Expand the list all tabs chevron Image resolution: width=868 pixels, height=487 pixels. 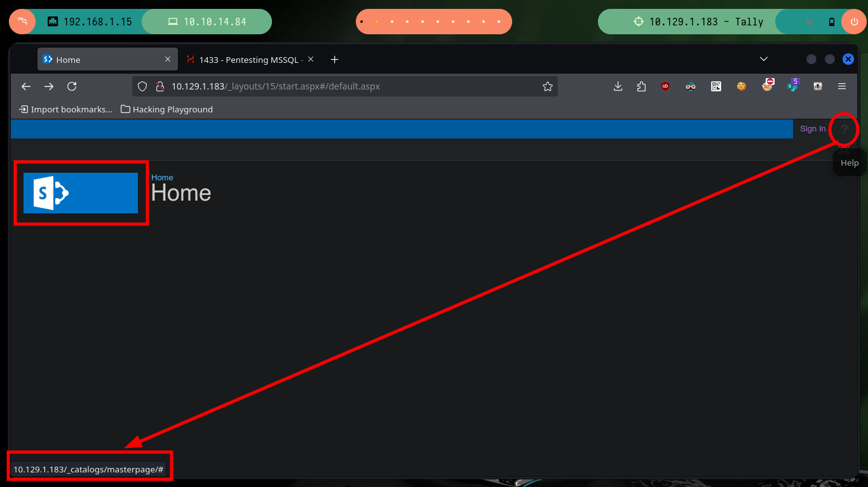click(x=764, y=59)
